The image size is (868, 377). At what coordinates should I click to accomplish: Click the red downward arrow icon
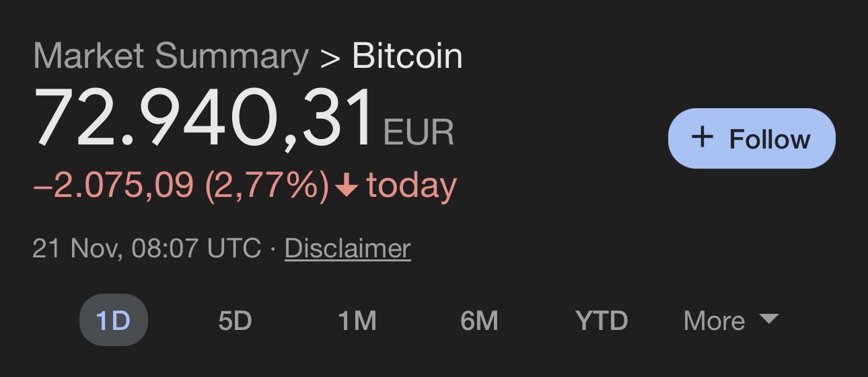(347, 186)
